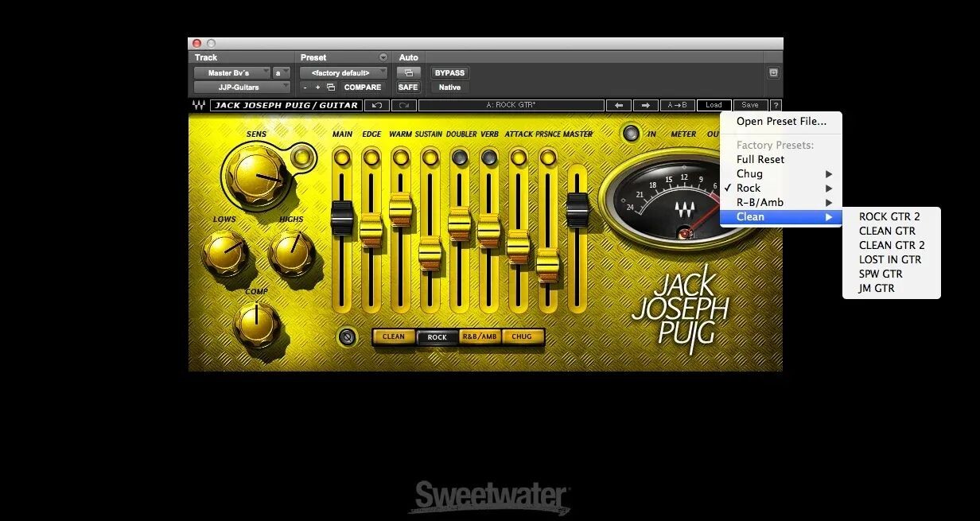This screenshot has width=980, height=521.
Task: Toggle the MAIN channel light
Action: point(342,157)
